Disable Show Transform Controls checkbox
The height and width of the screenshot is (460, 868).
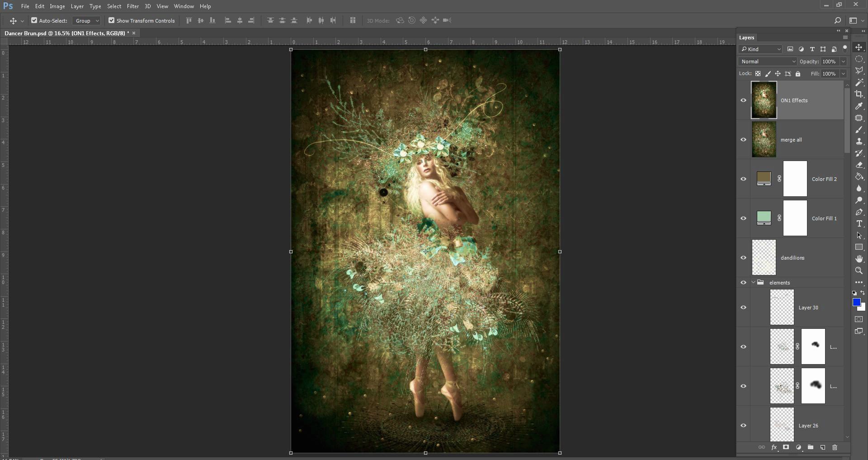[111, 20]
